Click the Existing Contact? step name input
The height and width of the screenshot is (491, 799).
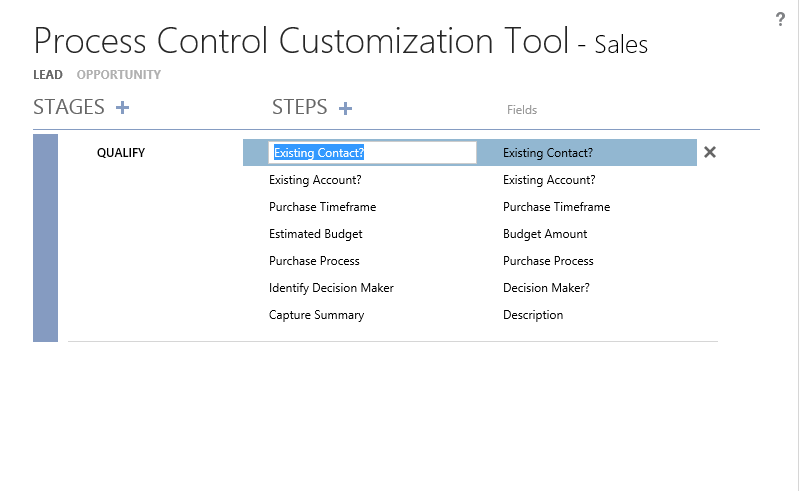[372, 153]
